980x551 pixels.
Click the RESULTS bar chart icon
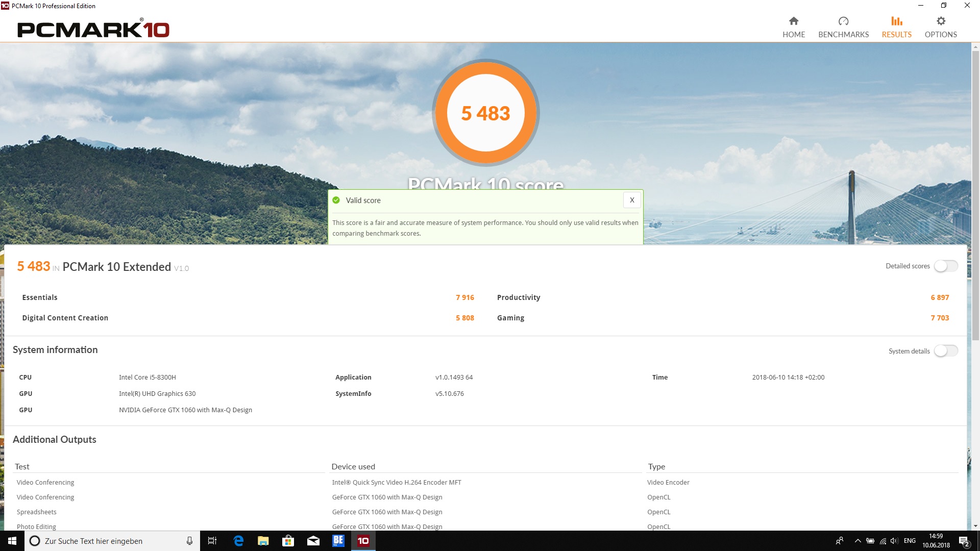click(x=896, y=21)
